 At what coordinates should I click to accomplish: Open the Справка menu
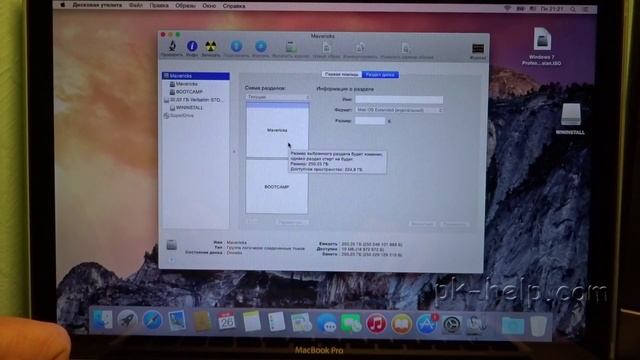[x=234, y=6]
